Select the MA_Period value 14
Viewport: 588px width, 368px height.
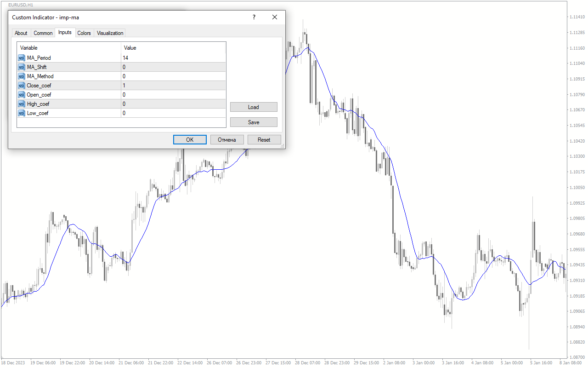[174, 58]
